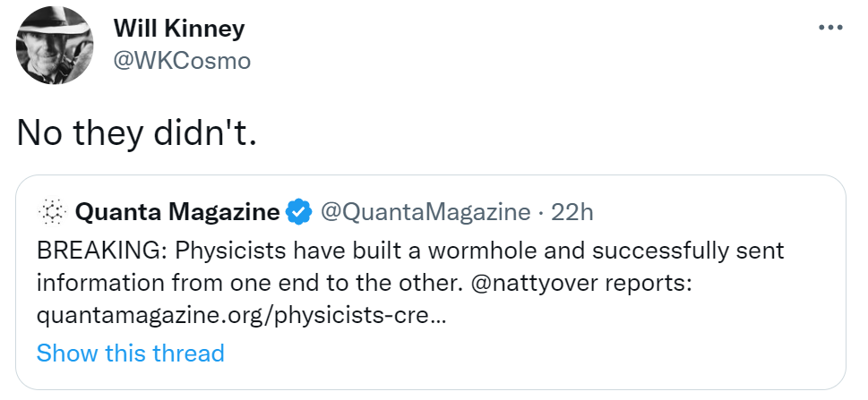Open the 22h timestamp link
The height and width of the screenshot is (400, 868).
click(x=572, y=212)
